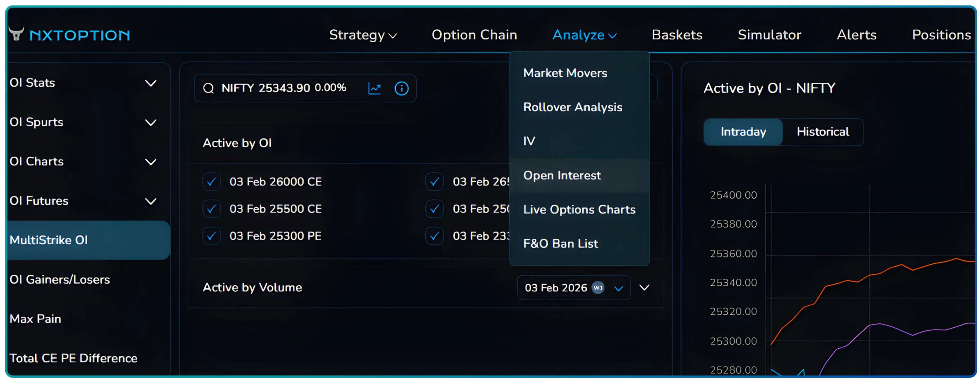
Task: Click the search magnifier icon in the symbol bar
Action: coord(208,88)
